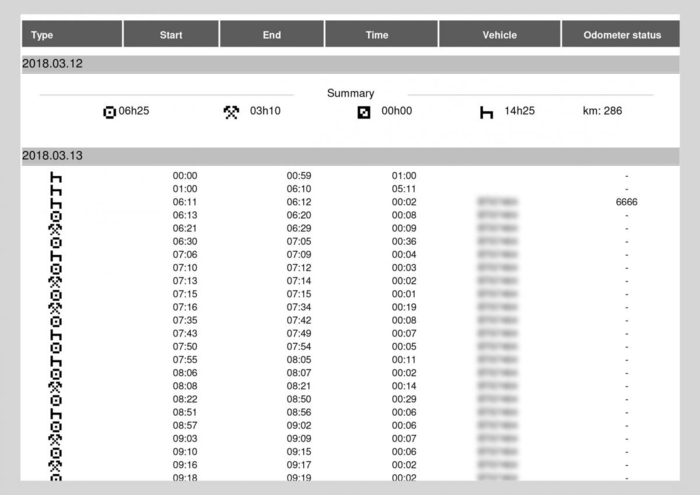Click the End column header

pyautogui.click(x=272, y=35)
